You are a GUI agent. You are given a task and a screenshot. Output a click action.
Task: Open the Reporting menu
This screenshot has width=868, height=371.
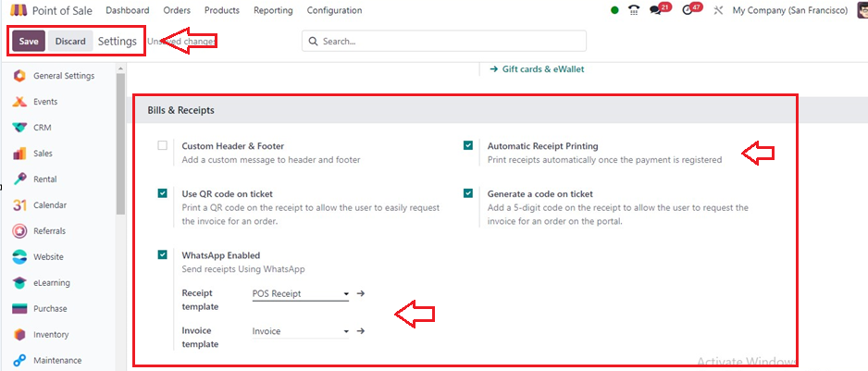pos(273,10)
